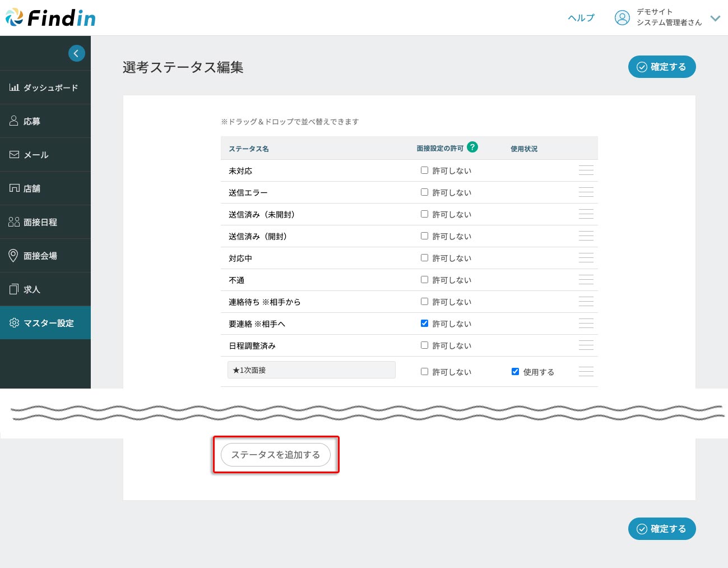Toggle 許可しない checkbox for 未対応
Screen dimensions: 728x568
click(x=424, y=170)
